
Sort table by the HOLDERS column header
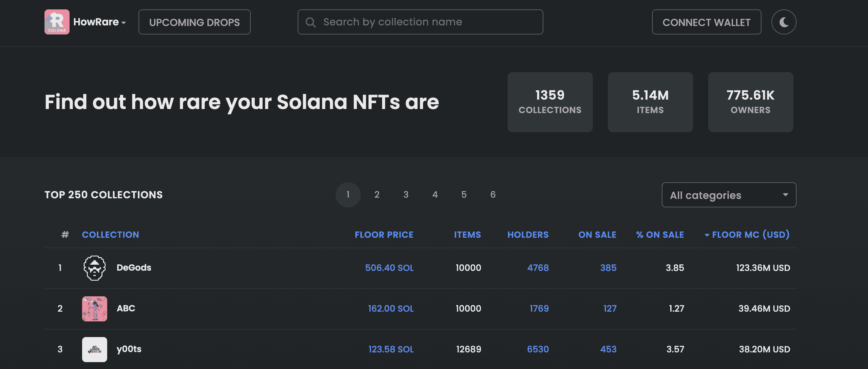click(x=528, y=235)
